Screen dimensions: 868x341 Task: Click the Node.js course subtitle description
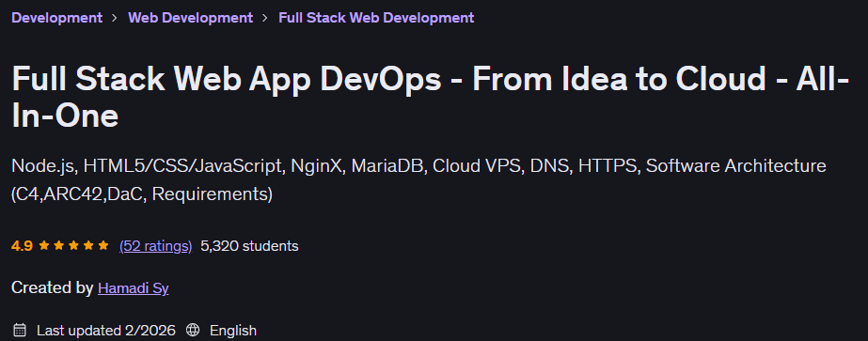point(419,180)
